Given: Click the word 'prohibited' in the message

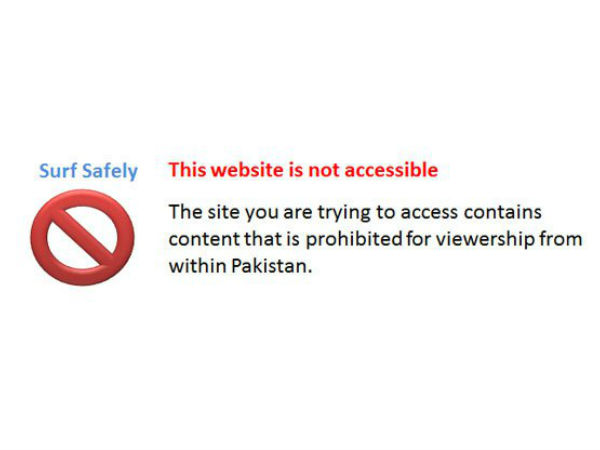Looking at the screenshot, I should click(x=354, y=239).
